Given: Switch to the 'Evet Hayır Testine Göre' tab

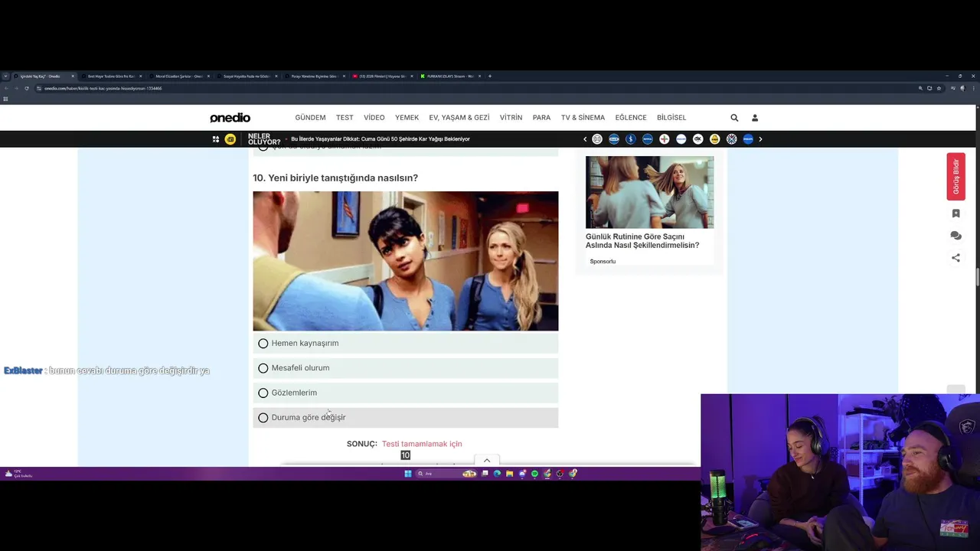Looking at the screenshot, I should pyautogui.click(x=111, y=77).
